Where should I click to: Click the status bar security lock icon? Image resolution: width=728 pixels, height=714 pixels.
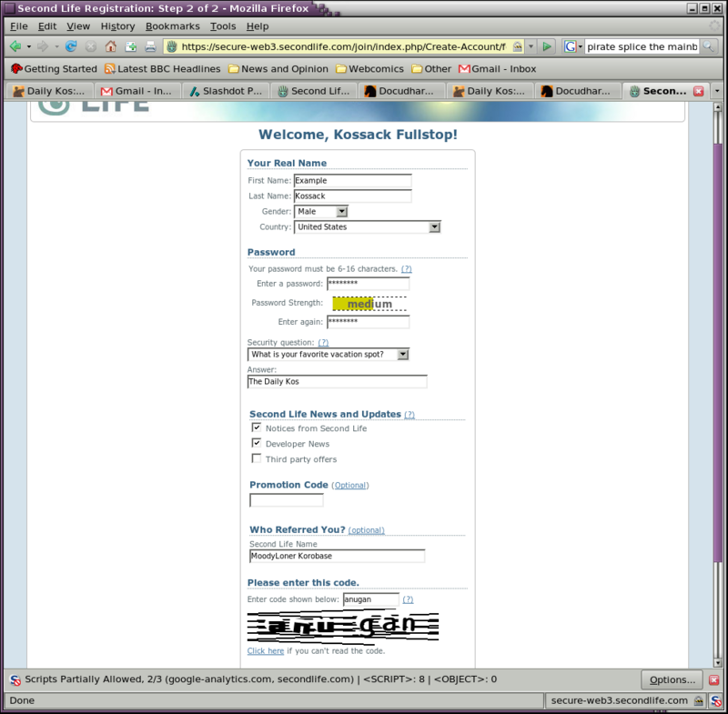[699, 700]
